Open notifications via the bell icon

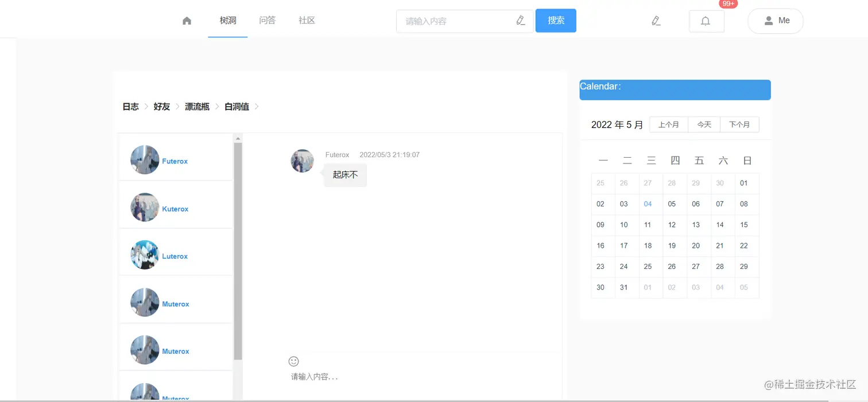(x=706, y=21)
